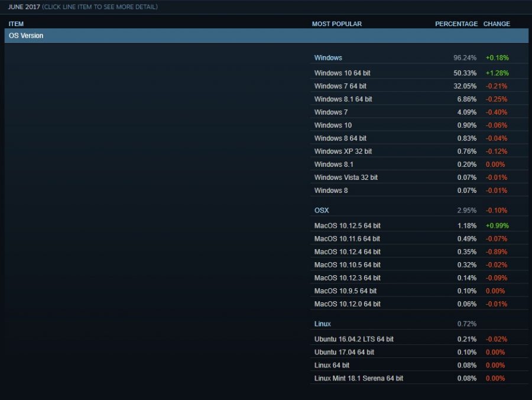Click the 2.95% OSX percentage value
The width and height of the screenshot is (532, 400).
click(466, 210)
